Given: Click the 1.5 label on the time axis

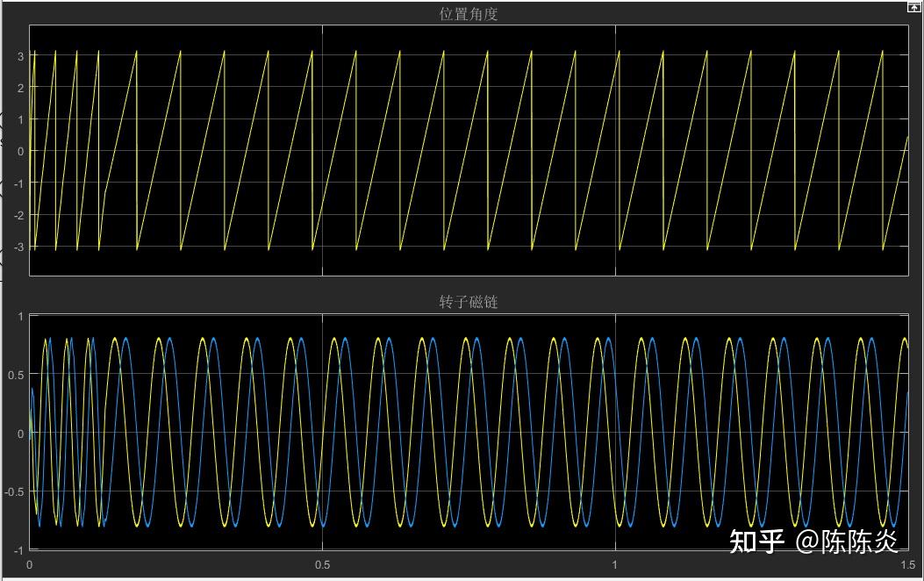Looking at the screenshot, I should click(x=907, y=564).
